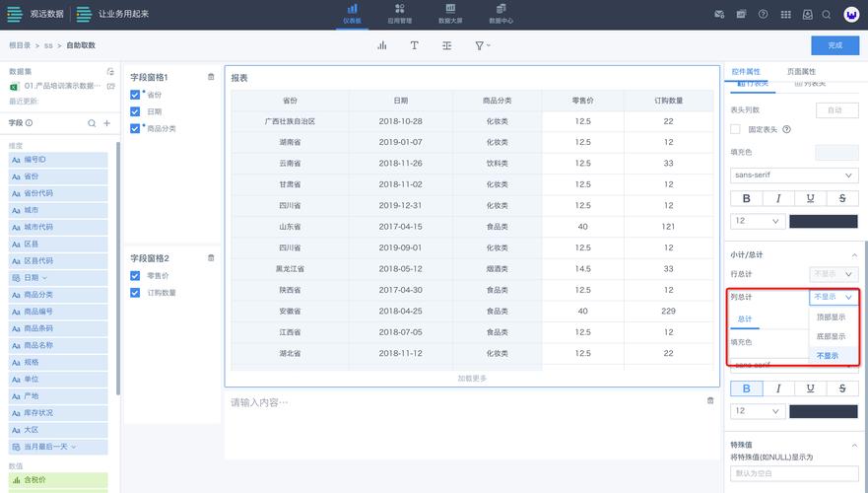Toggle the 固定表头 checkbox
This screenshot has height=493, width=868.
(x=735, y=129)
